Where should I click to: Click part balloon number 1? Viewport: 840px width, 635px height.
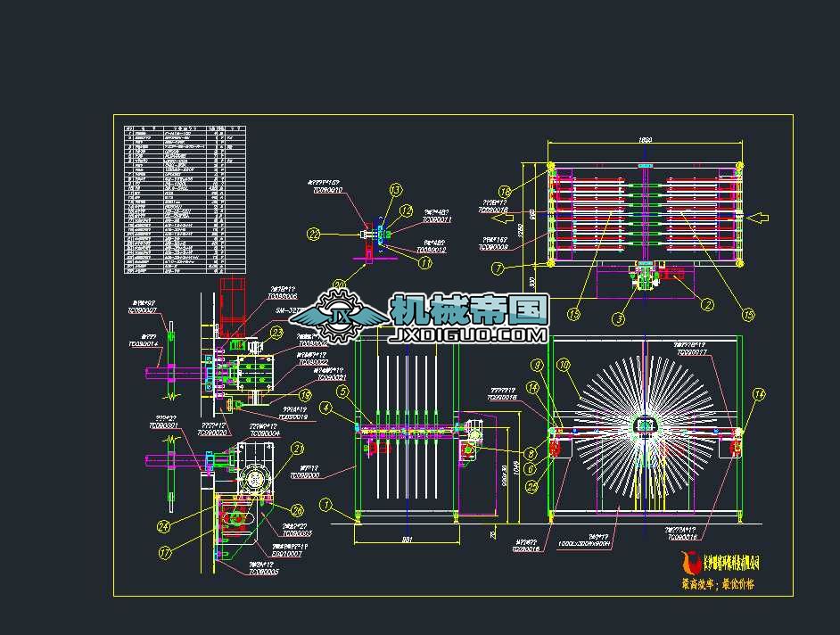point(325,504)
